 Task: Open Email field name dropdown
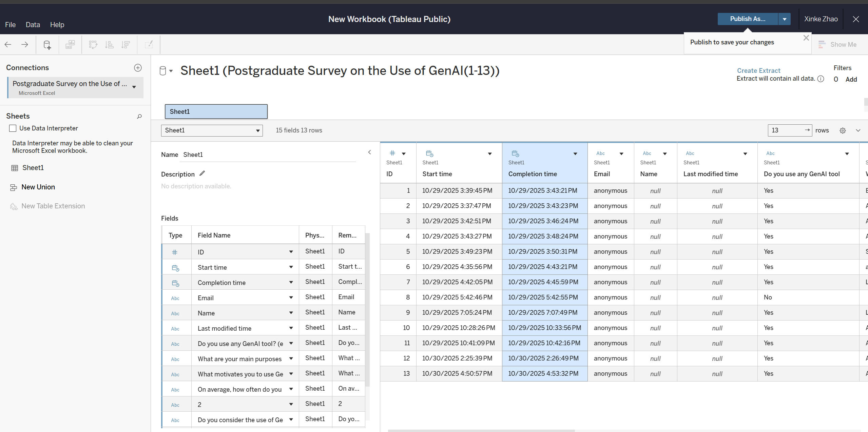(291, 297)
